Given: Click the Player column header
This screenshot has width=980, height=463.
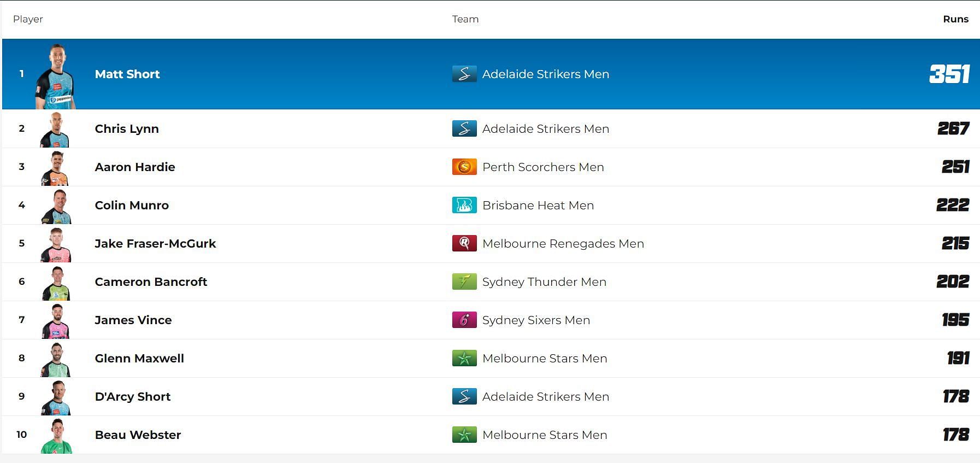Looking at the screenshot, I should (x=28, y=19).
